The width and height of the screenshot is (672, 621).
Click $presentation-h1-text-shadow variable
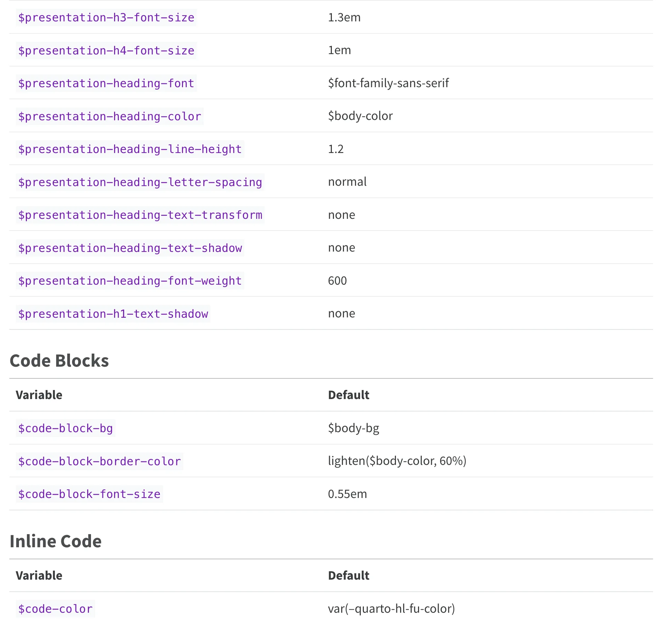(113, 314)
